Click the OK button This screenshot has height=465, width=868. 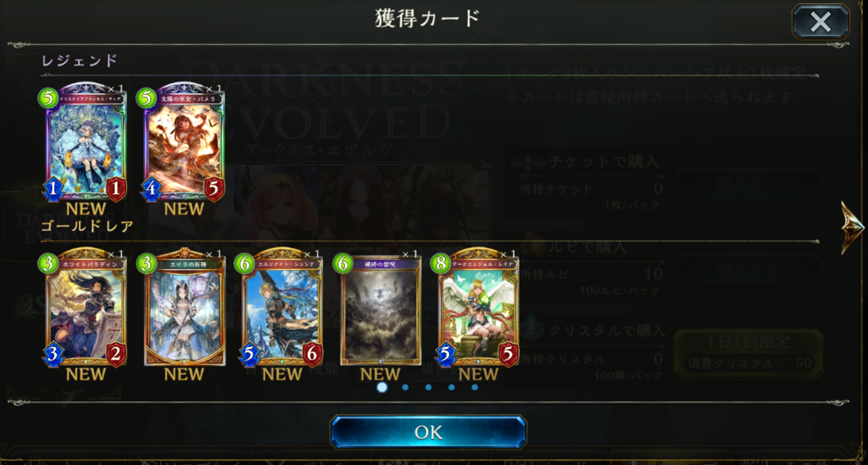428,432
